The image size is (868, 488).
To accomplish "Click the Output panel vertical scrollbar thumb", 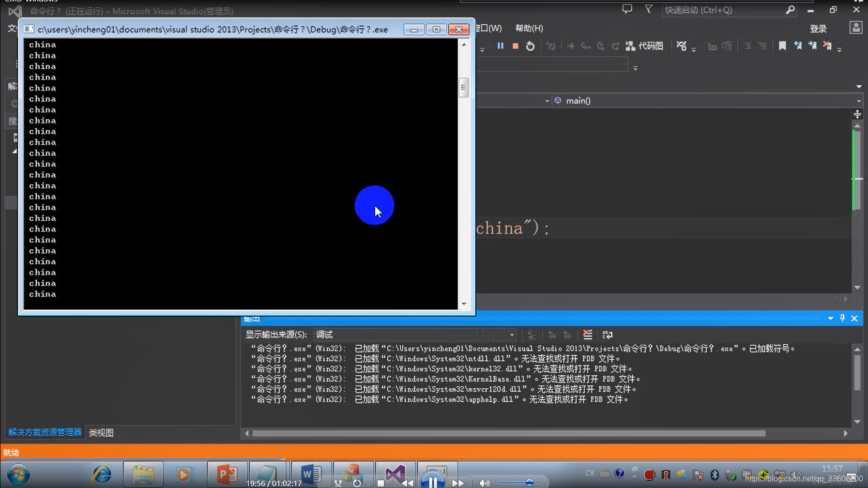I will coord(857,373).
